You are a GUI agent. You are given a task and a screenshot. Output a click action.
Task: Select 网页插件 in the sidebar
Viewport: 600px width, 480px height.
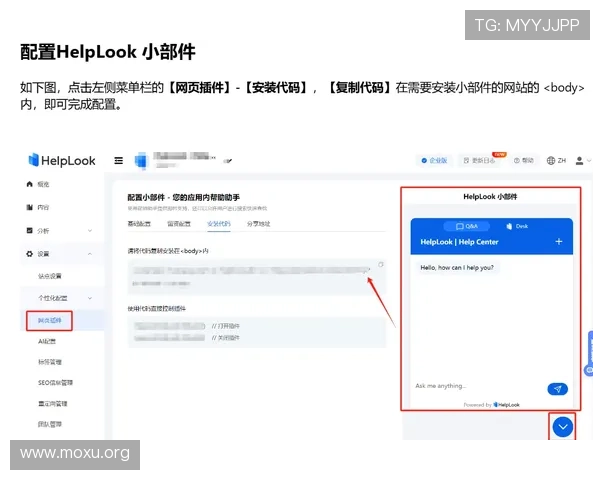(49, 320)
